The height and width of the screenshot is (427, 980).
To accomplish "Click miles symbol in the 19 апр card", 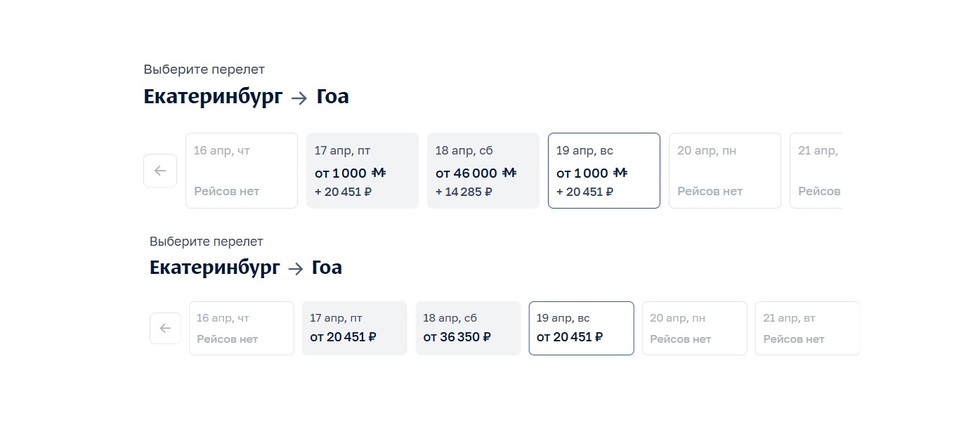I will (620, 173).
